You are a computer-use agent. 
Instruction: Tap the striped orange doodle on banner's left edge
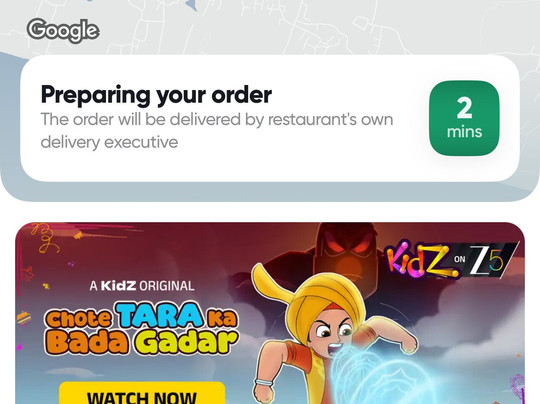coord(23,318)
